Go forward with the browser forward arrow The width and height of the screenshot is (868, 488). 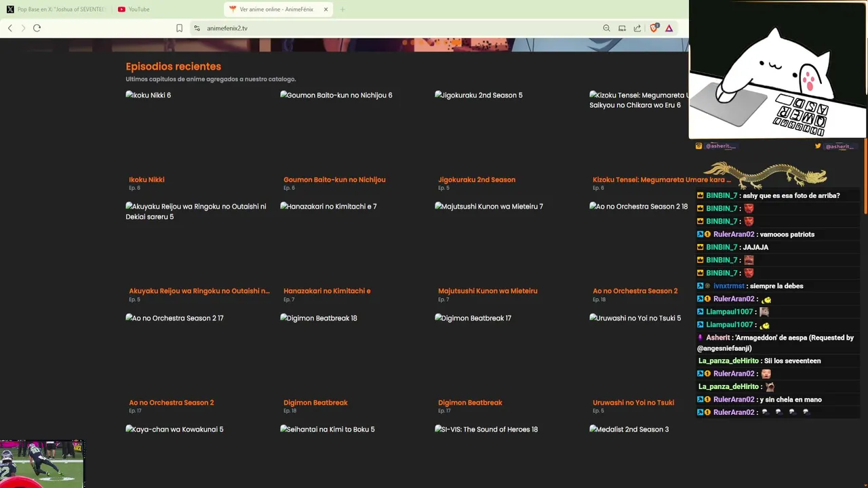[23, 28]
